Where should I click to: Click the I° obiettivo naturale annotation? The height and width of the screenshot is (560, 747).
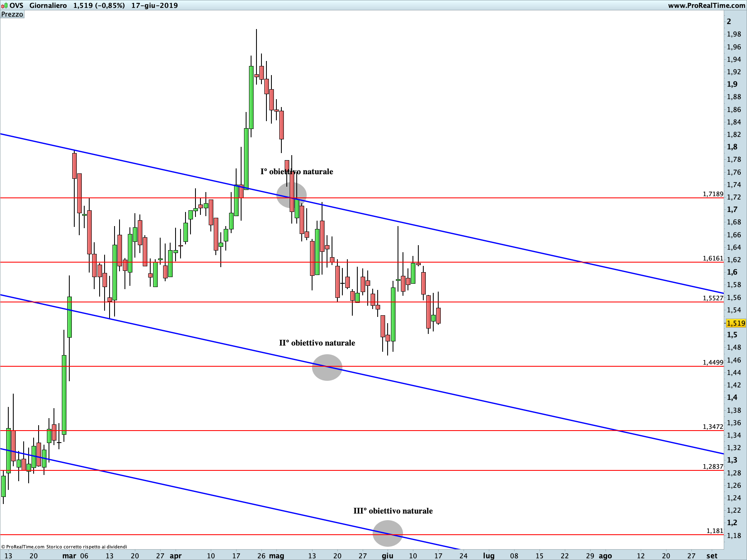[297, 172]
